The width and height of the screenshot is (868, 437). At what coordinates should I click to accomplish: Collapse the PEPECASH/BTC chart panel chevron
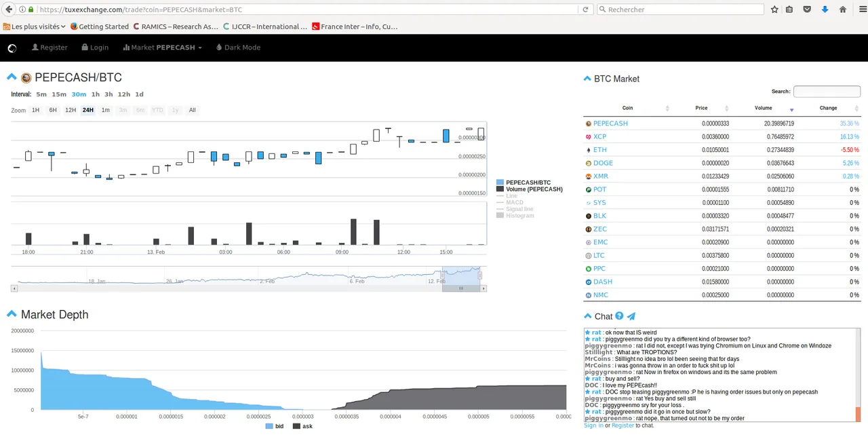(12, 77)
